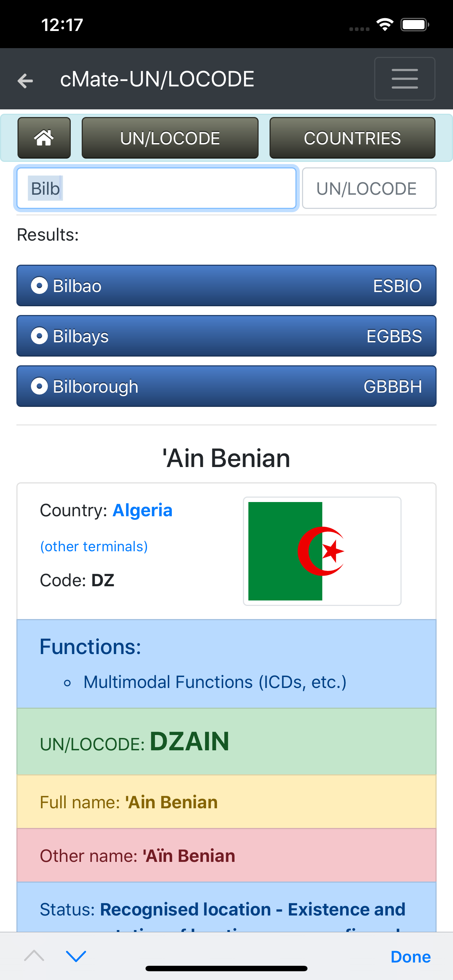Open the COUNTRIES tab

pyautogui.click(x=352, y=138)
